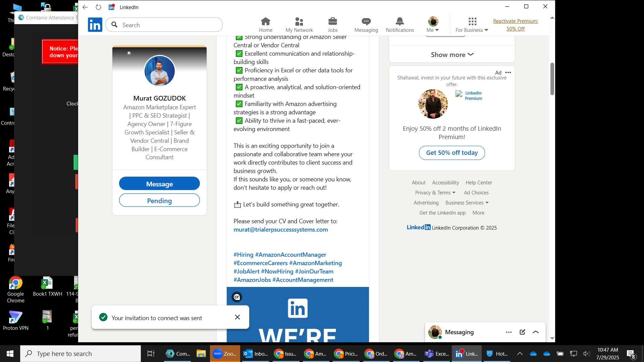
Task: Open the Accessibility footer link
Action: pyautogui.click(x=445, y=183)
